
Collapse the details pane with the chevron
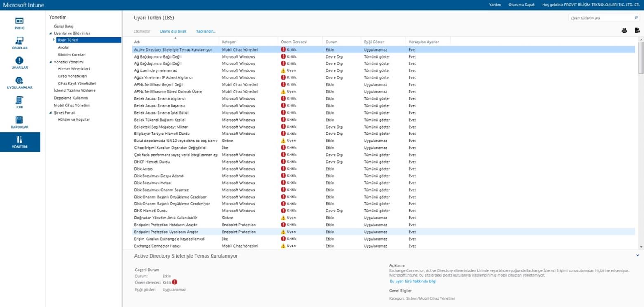[x=638, y=255]
